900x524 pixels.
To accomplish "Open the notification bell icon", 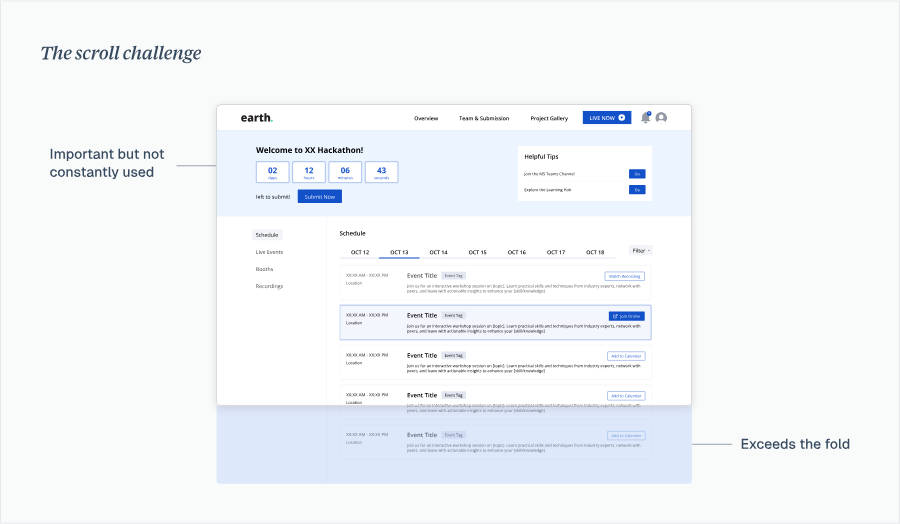I will 645,117.
